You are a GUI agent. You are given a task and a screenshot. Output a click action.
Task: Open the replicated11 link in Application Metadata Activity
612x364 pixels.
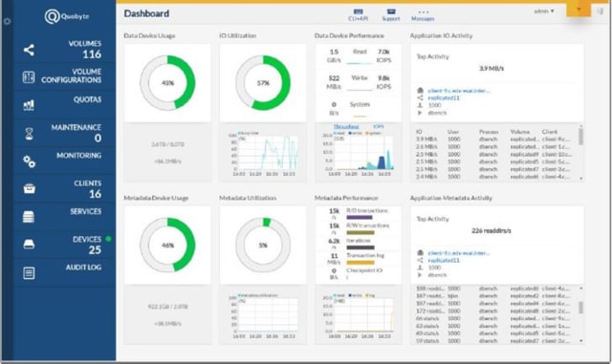(444, 260)
